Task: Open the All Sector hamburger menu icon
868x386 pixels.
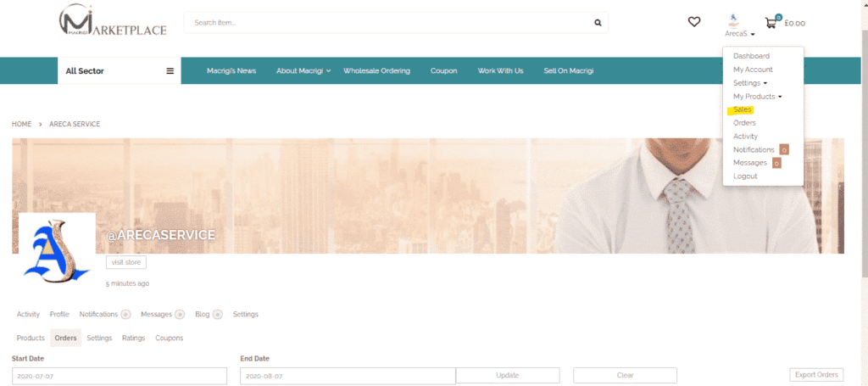Action: click(x=170, y=71)
